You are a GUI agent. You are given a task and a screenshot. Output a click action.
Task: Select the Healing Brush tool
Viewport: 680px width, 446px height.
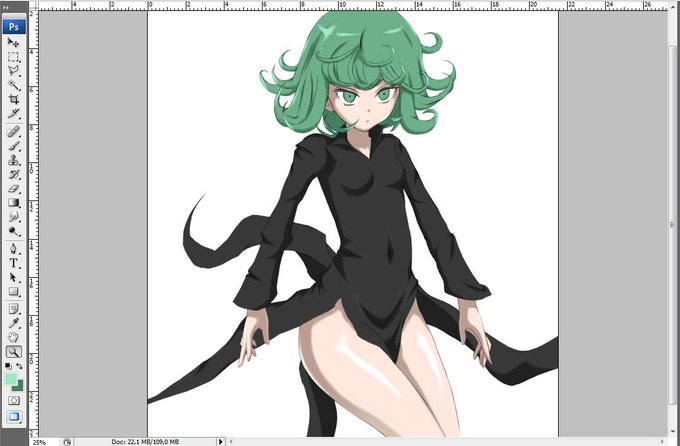point(13,131)
